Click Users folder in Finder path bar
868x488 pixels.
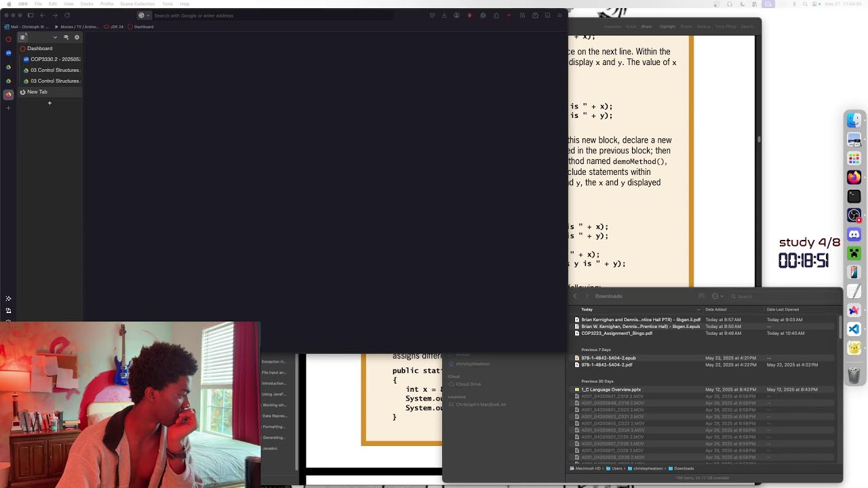(614, 468)
